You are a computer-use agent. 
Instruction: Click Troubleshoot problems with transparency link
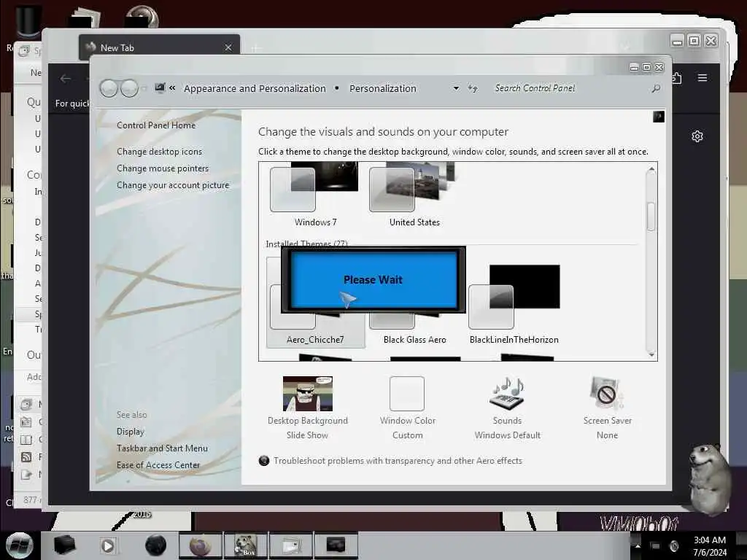[398, 461]
